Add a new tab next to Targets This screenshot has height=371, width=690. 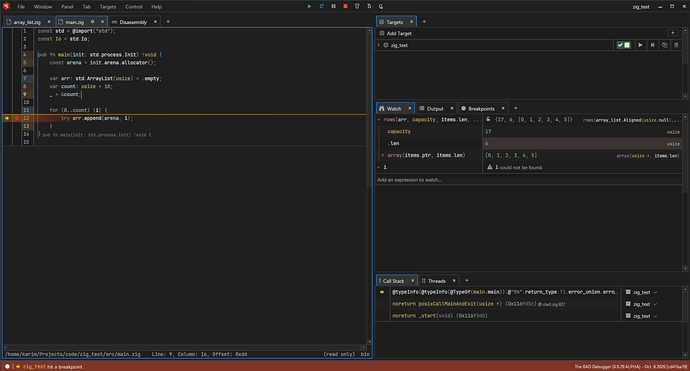tap(424, 22)
